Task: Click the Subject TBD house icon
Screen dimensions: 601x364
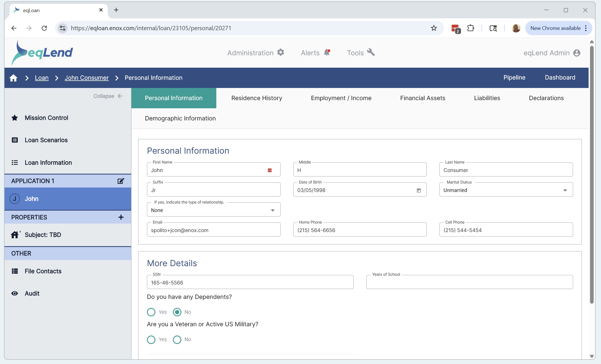Action: (15, 235)
